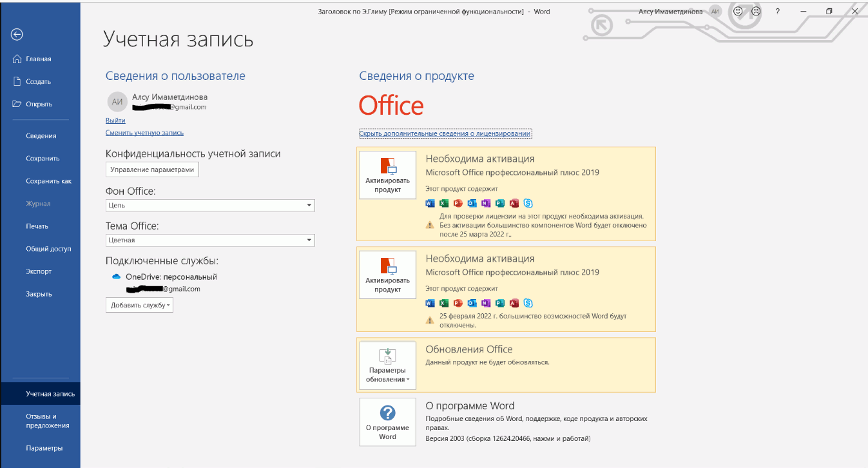
Task: Click Активировать продукт in the panel mentioning 25 марта
Action: 387,175
